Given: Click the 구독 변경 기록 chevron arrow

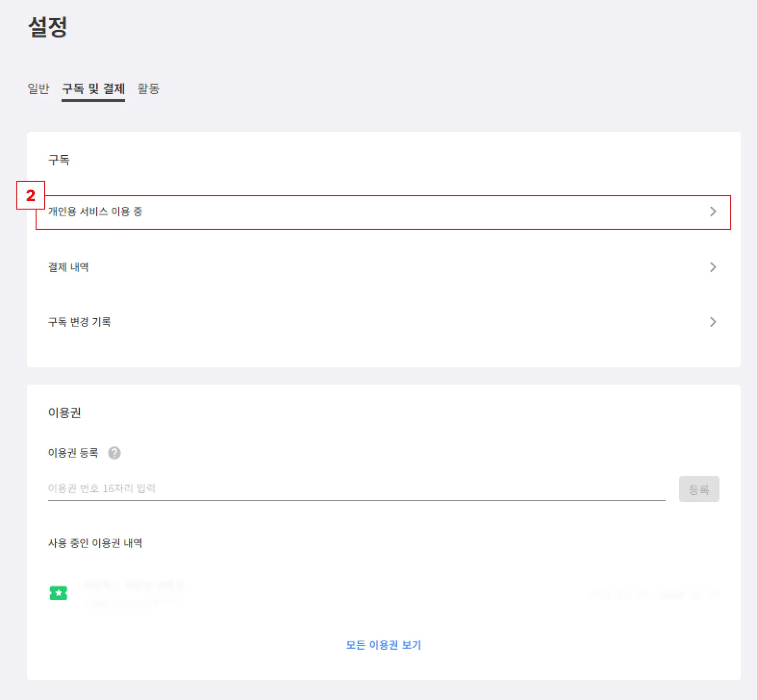Looking at the screenshot, I should 713,322.
